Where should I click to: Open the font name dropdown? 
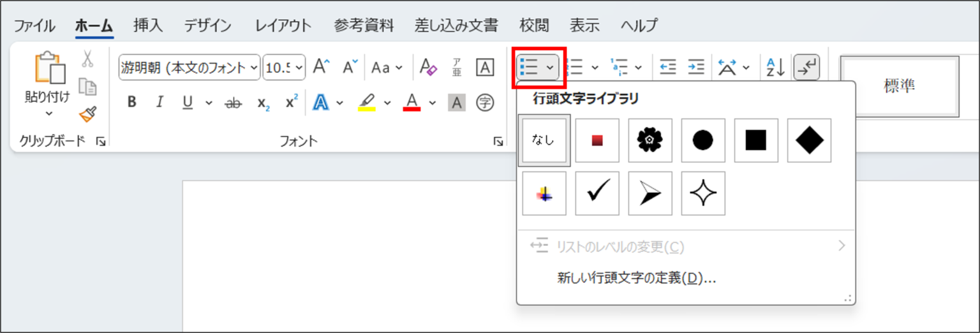pyautogui.click(x=255, y=68)
